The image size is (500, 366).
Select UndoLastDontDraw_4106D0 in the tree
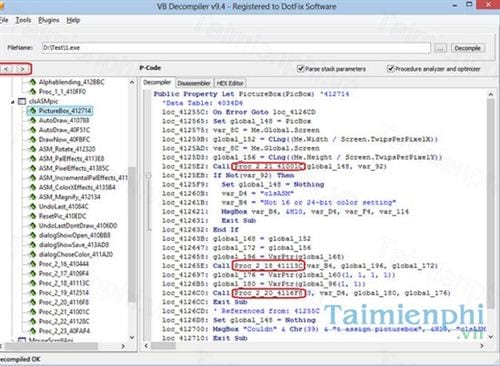coord(78,226)
